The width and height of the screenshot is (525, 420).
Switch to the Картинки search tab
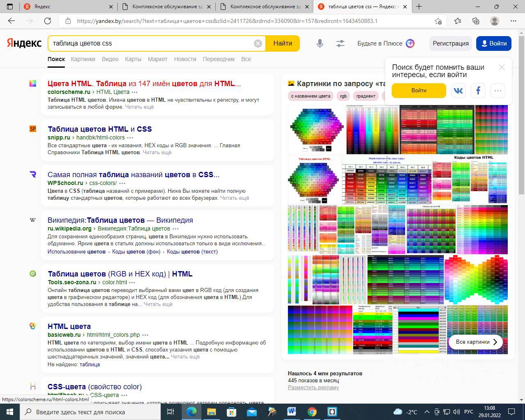pos(83,59)
